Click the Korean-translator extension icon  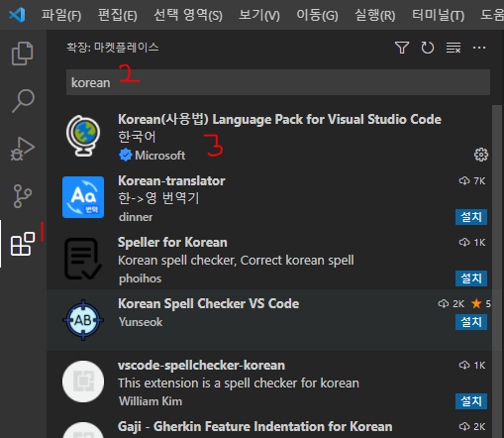83,197
